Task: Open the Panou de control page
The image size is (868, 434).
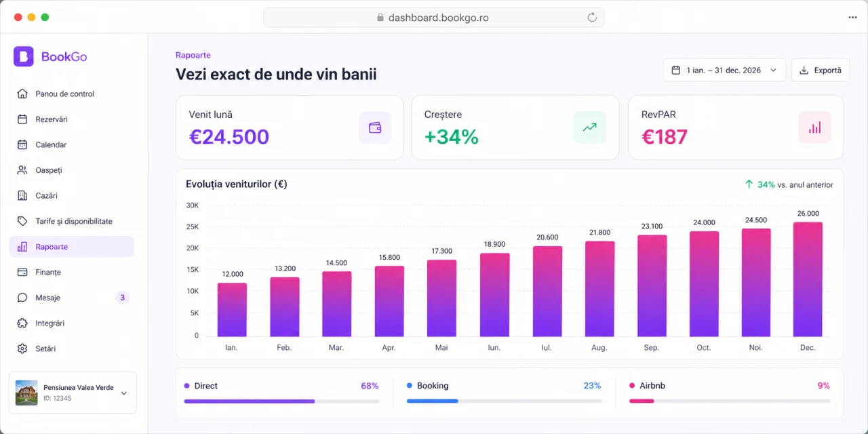Action: (x=72, y=94)
